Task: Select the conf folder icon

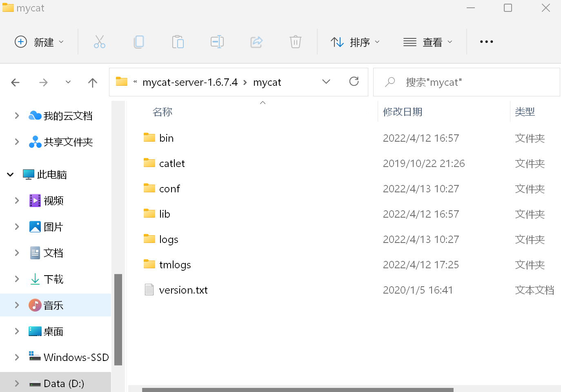Action: (x=149, y=188)
